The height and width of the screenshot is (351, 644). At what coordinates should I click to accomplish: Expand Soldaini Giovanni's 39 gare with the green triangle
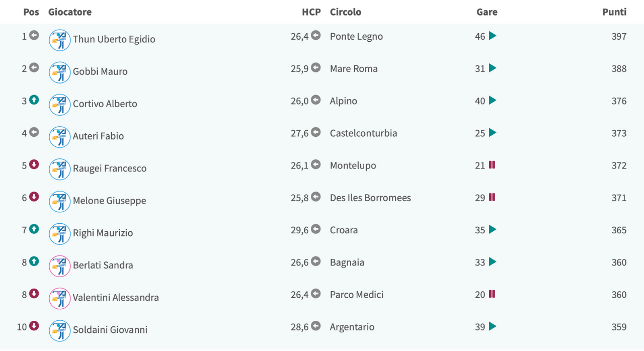tap(493, 326)
